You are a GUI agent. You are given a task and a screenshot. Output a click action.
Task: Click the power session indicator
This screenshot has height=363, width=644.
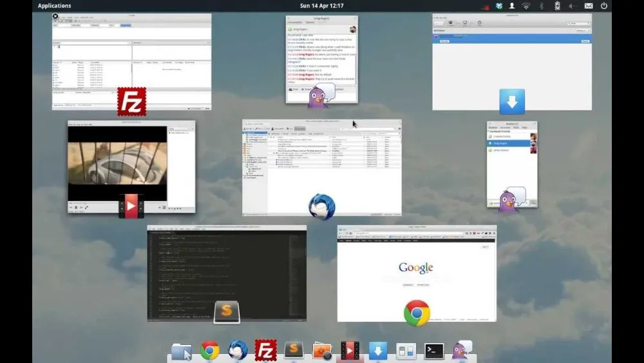604,6
